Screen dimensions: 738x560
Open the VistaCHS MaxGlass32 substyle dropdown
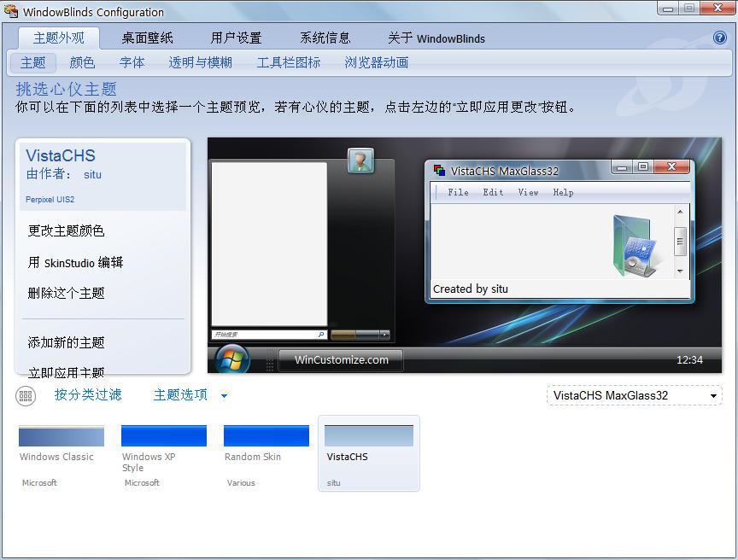pyautogui.click(x=634, y=395)
